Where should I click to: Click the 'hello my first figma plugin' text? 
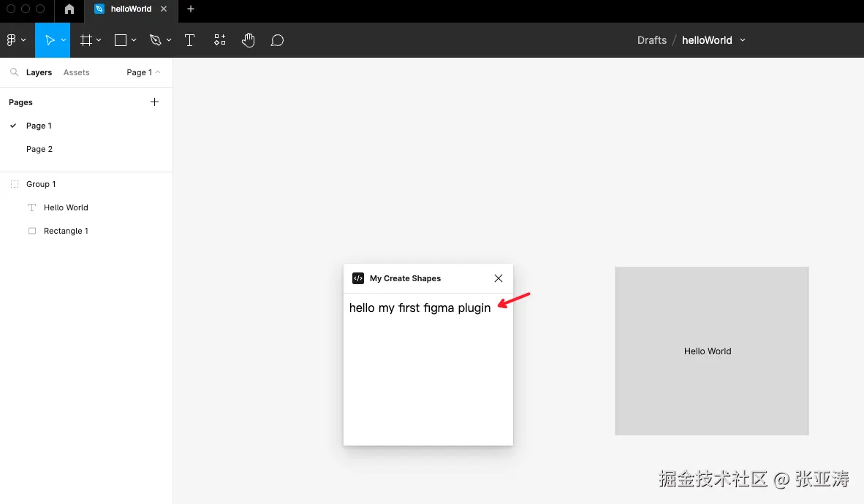420,308
